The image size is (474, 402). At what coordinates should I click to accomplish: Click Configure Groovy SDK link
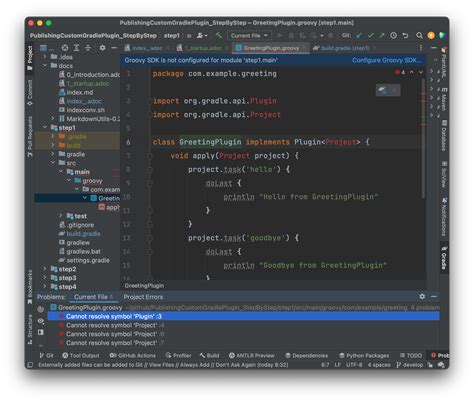[x=387, y=60]
